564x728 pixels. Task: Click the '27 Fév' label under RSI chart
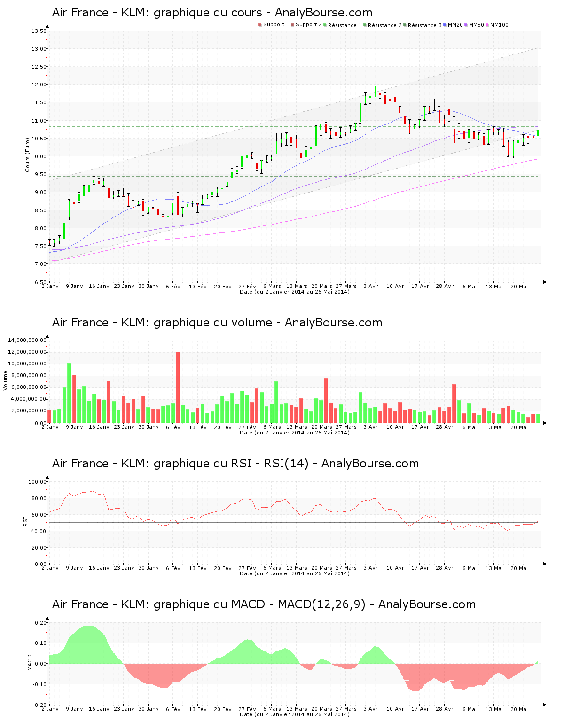pos(247,568)
